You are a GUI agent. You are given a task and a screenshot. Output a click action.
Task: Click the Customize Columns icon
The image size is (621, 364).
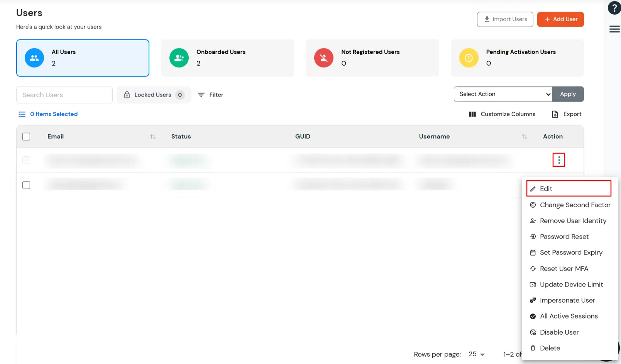click(x=472, y=114)
